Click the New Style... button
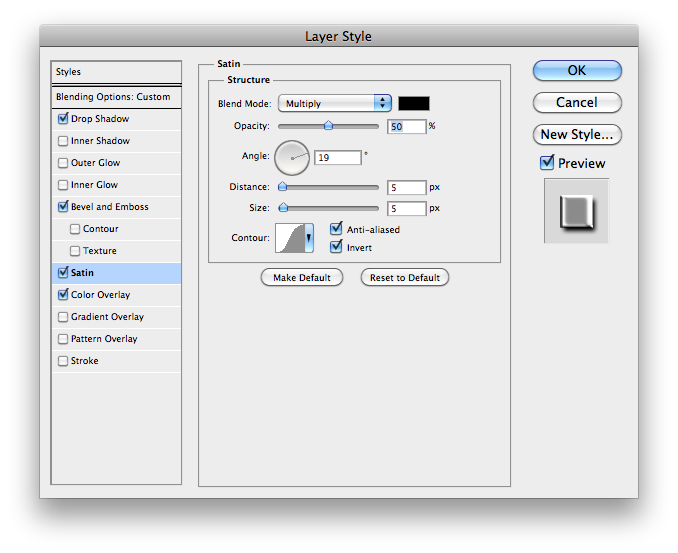This screenshot has width=678, height=553. coord(576,134)
